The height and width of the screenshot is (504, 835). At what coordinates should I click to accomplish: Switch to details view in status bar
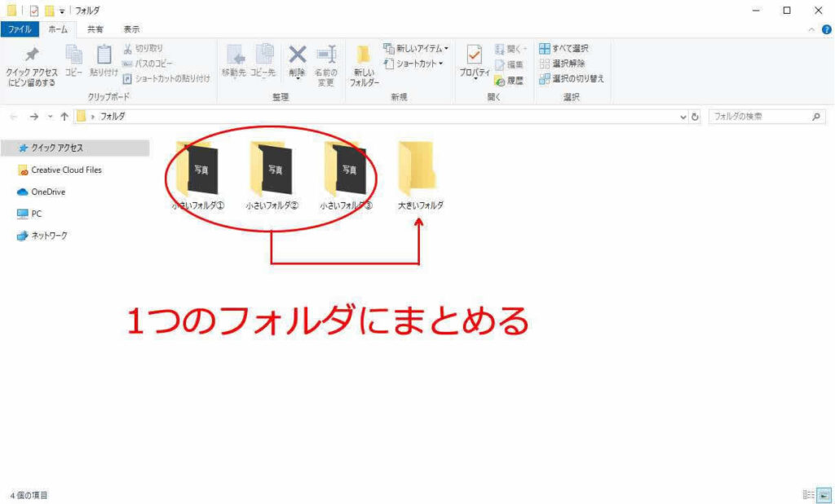(x=808, y=495)
